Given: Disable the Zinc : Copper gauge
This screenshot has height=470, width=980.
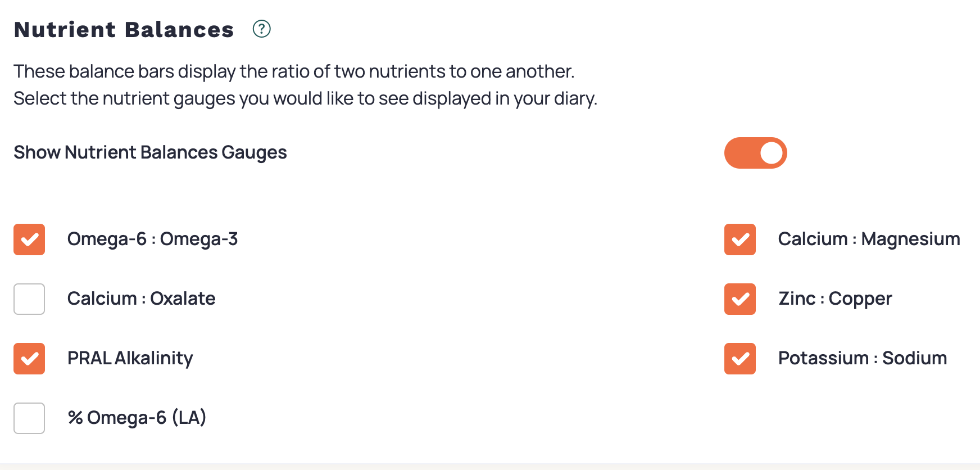Looking at the screenshot, I should [x=739, y=300].
